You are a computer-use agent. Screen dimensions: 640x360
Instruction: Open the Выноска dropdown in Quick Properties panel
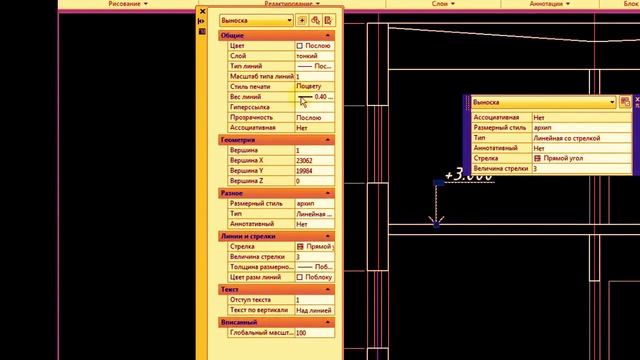[543, 102]
